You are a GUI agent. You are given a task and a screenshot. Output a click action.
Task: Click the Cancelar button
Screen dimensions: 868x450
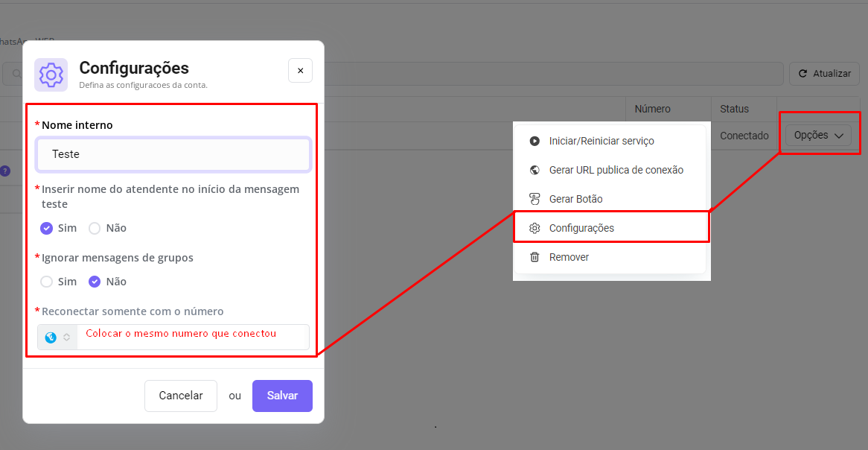point(181,396)
